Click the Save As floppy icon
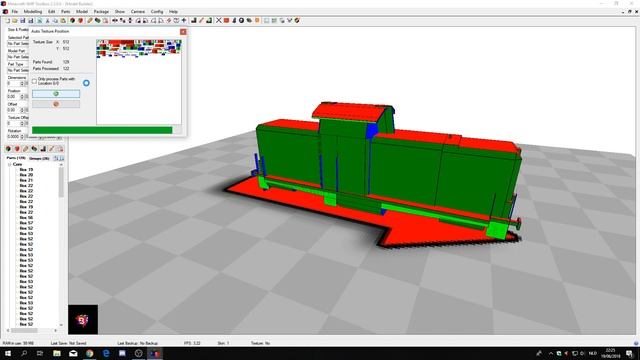This screenshot has height=360, width=640. coord(31,20)
